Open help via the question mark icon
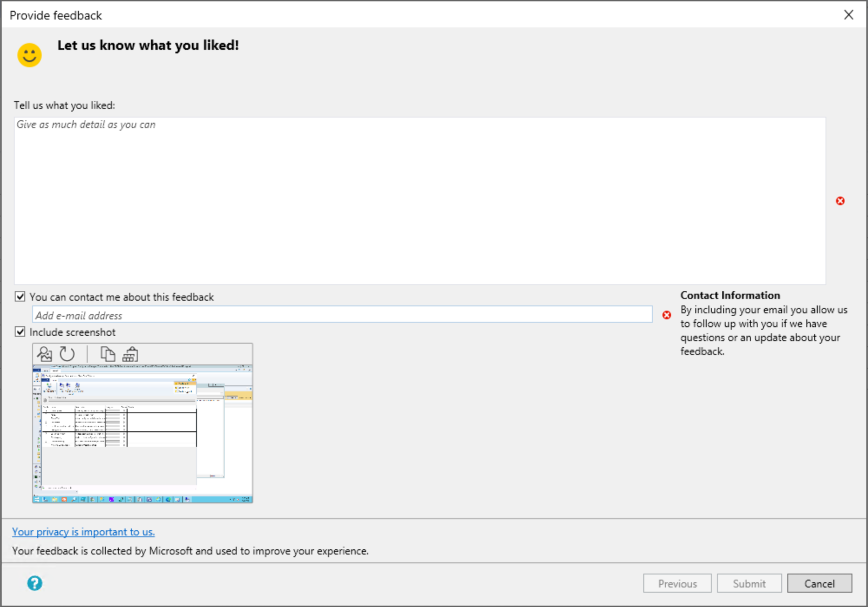868x607 pixels. point(35,583)
